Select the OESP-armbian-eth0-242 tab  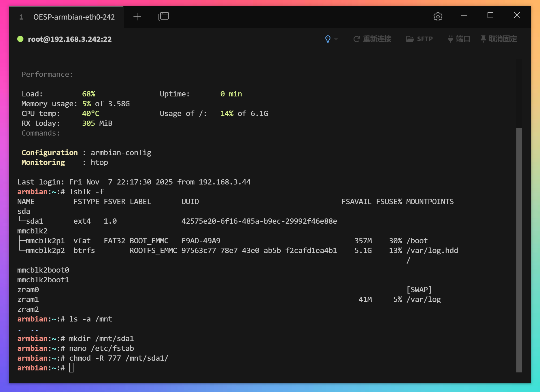pyautogui.click(x=74, y=17)
